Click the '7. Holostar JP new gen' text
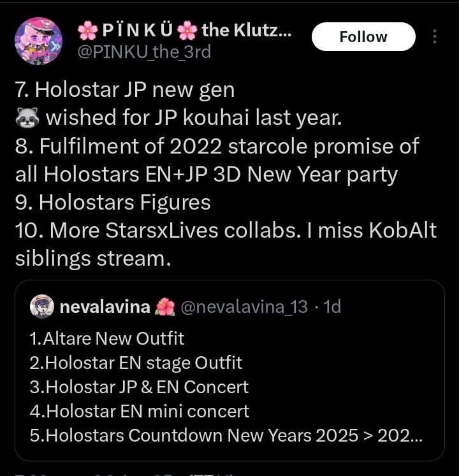Image resolution: width=459 pixels, height=476 pixels. [125, 90]
